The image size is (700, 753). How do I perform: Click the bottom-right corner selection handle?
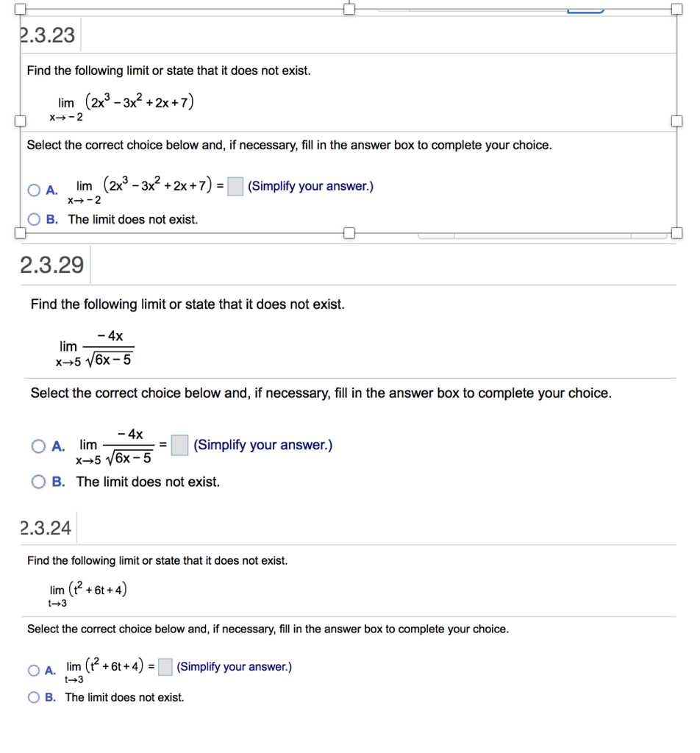point(676,233)
